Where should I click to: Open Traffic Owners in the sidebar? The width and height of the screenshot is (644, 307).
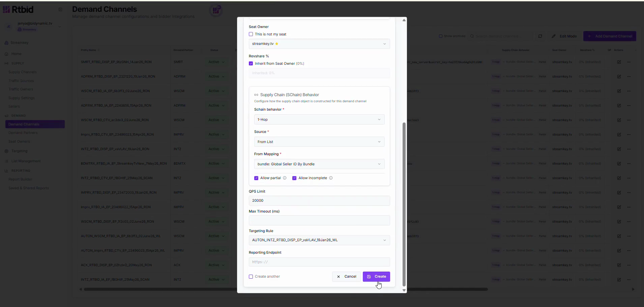point(21,89)
